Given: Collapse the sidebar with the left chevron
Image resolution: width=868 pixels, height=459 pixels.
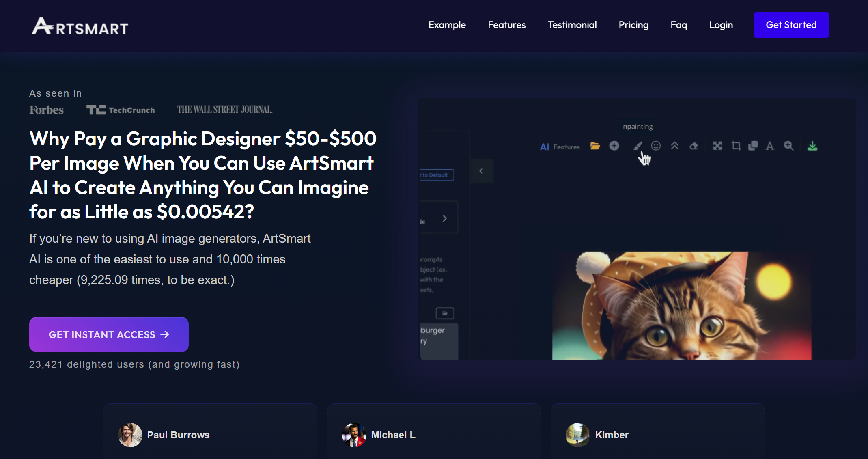Looking at the screenshot, I should 481,171.
